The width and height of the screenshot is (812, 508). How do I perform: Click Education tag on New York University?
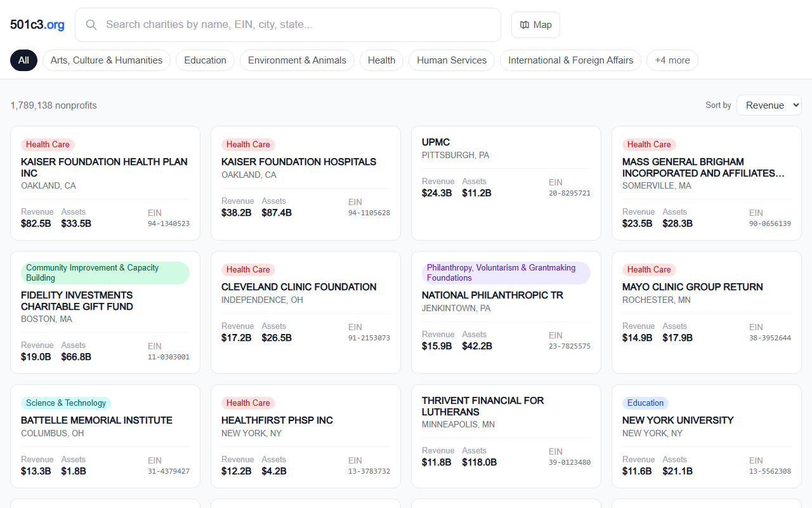point(645,403)
